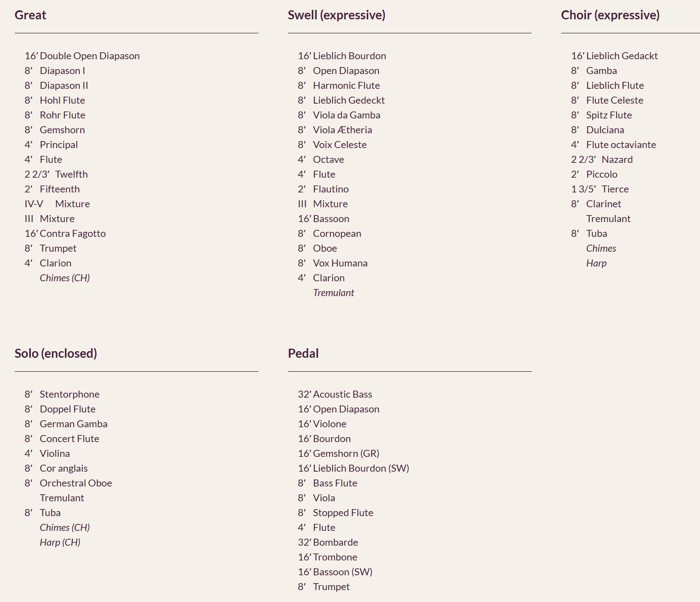Select the IV-V Mixture stop in Great
Screen dimensions: 700x602
coord(72,204)
